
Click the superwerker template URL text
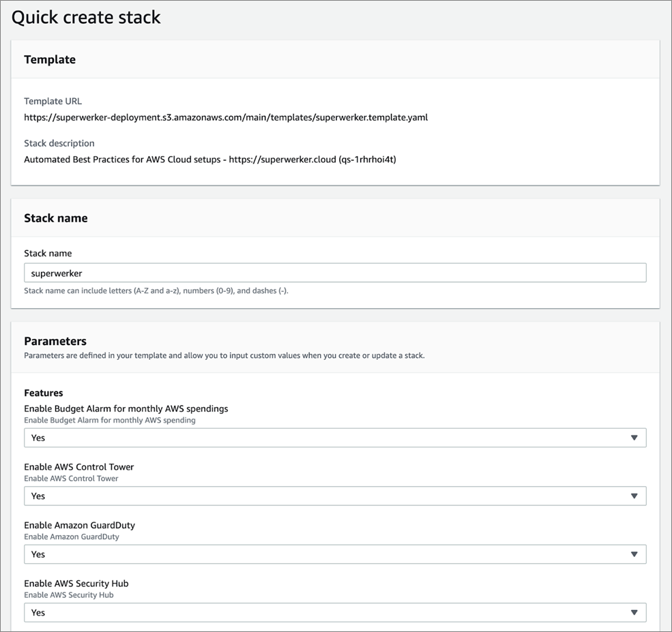226,117
